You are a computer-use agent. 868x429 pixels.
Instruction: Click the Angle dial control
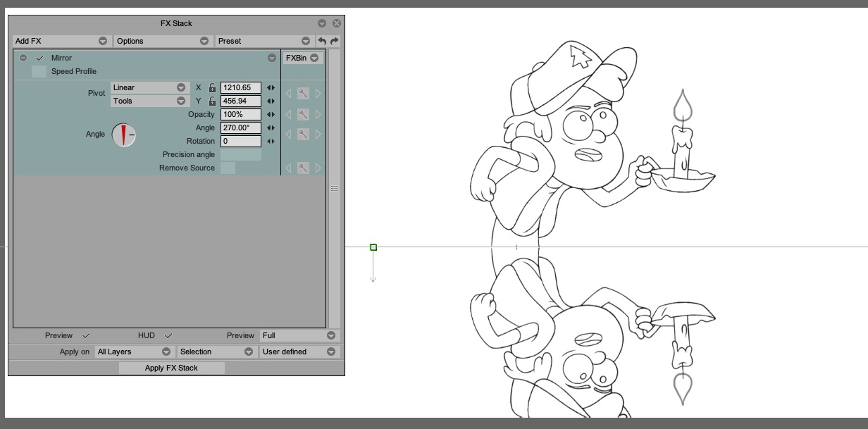coord(123,134)
